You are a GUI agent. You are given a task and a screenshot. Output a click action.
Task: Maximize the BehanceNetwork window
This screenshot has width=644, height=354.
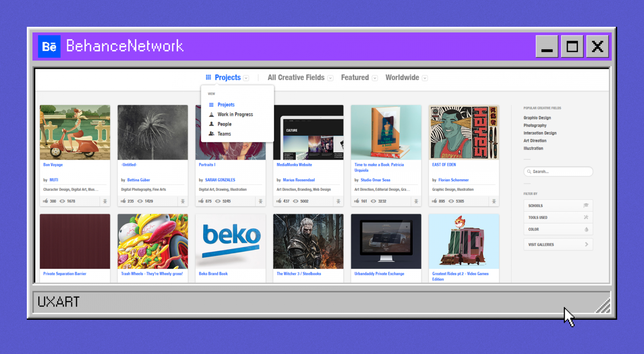[572, 47]
